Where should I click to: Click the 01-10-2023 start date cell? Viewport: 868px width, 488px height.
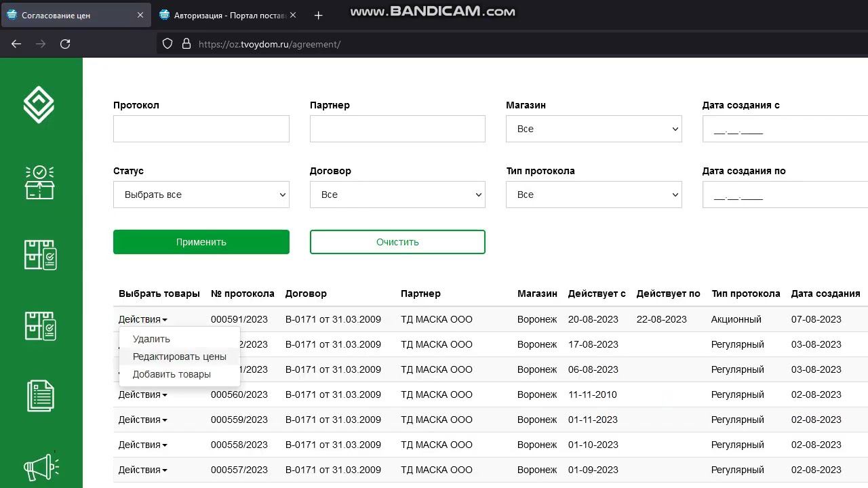click(593, 445)
